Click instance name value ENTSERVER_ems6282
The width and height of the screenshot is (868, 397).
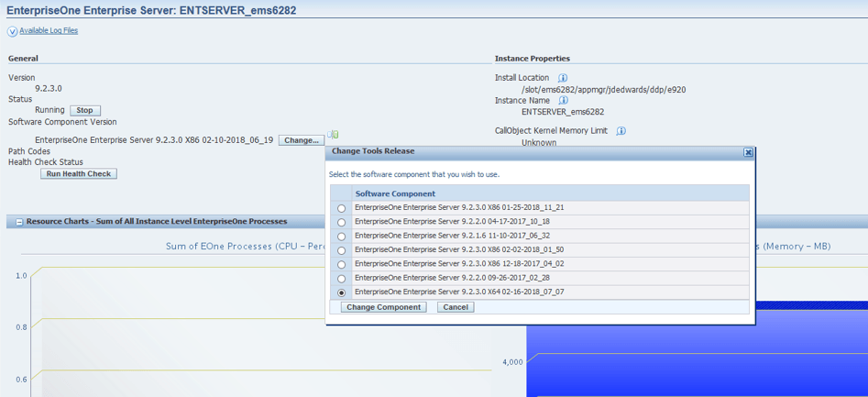click(x=563, y=112)
